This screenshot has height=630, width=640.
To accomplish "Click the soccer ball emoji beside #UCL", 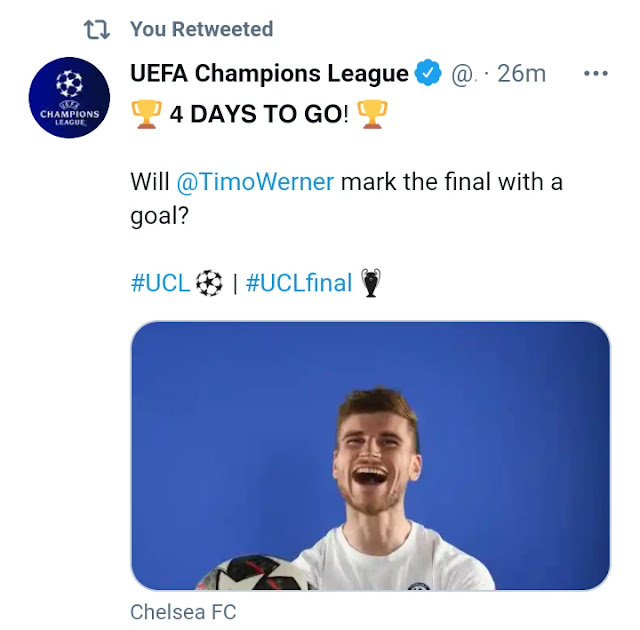I will [209, 283].
